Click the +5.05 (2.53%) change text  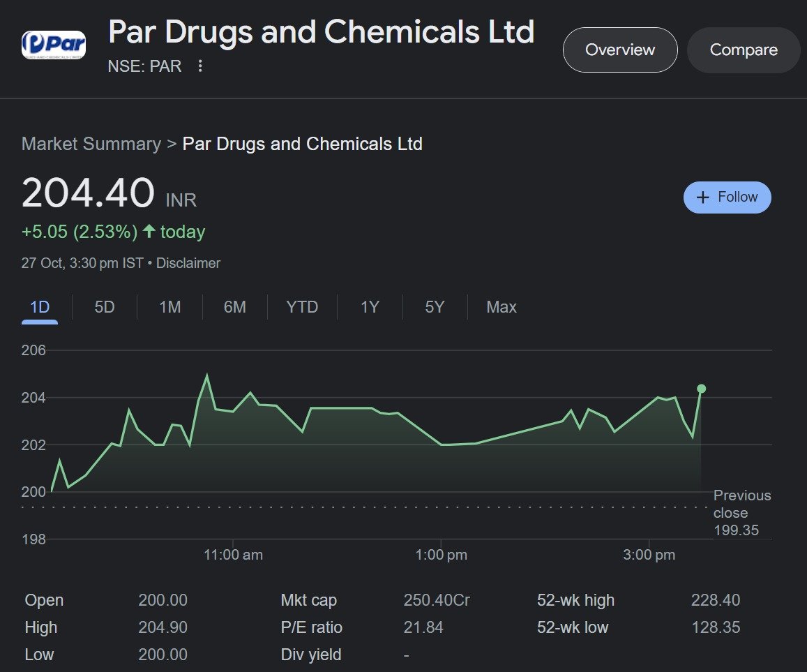80,232
